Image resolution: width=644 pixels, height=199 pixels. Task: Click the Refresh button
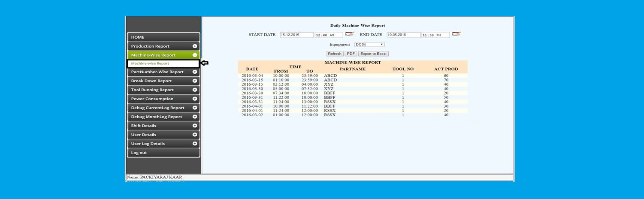tap(335, 54)
